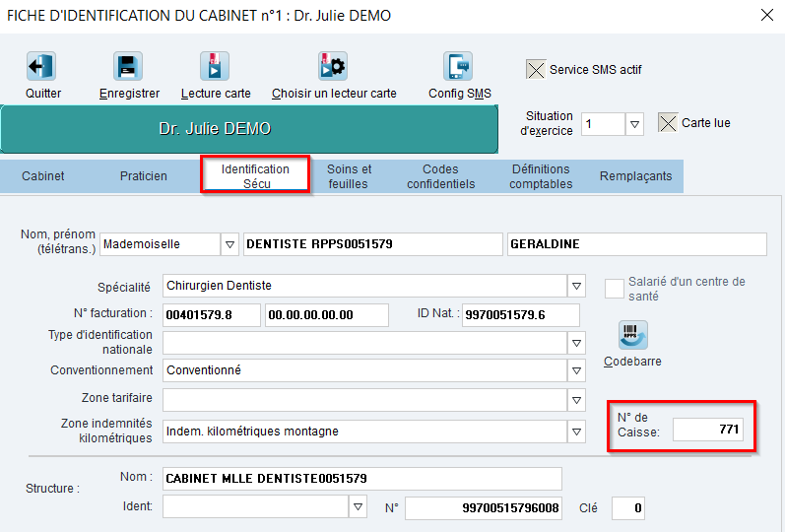This screenshot has width=785, height=532.
Task: Go to Définitions comptables tab
Action: coord(541,176)
